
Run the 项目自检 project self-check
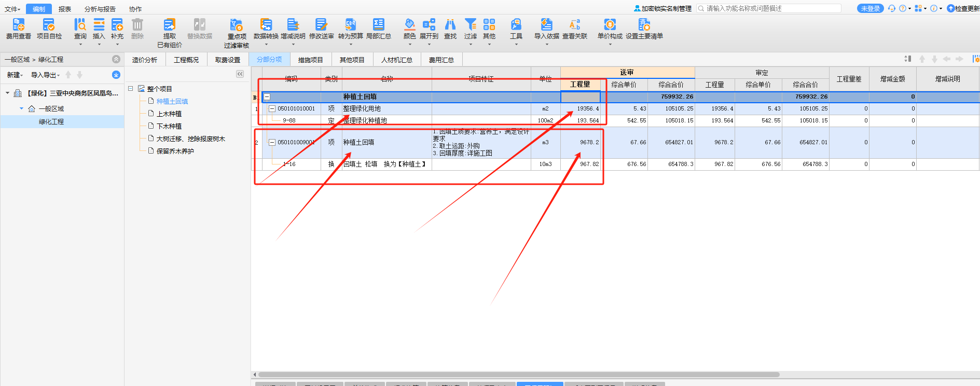pyautogui.click(x=49, y=29)
